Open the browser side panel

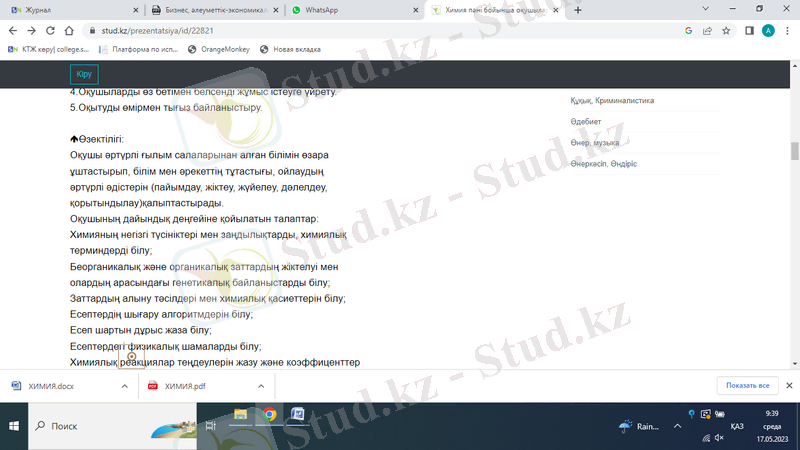pos(749,31)
